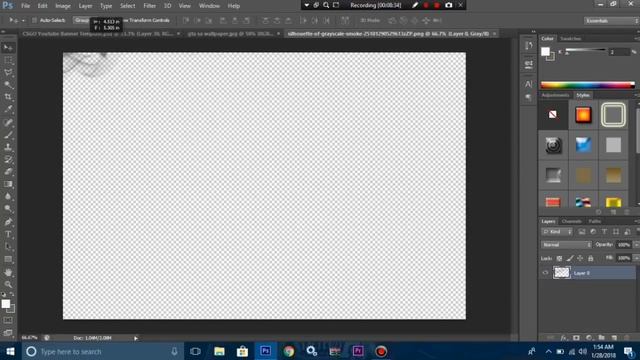Select the Hand tool
Viewport: 640px width, 360px height.
point(8,272)
